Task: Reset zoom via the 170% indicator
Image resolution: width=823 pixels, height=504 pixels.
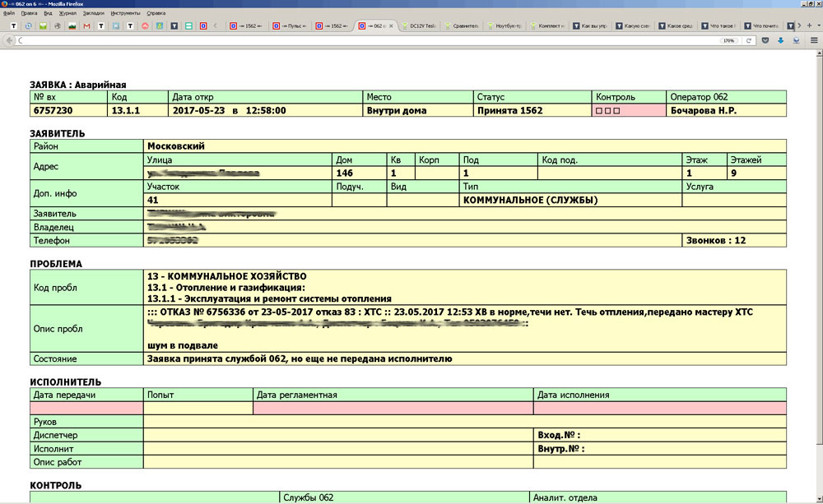Action: tap(728, 39)
